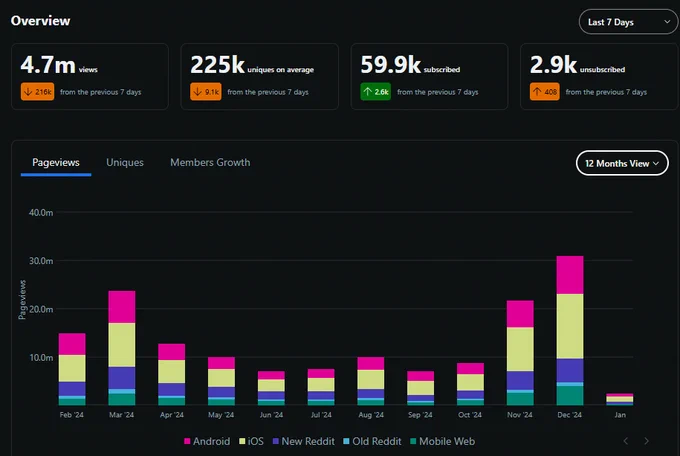Toggle the iOS legend item
Image resolution: width=680 pixels, height=456 pixels.
[x=251, y=441]
